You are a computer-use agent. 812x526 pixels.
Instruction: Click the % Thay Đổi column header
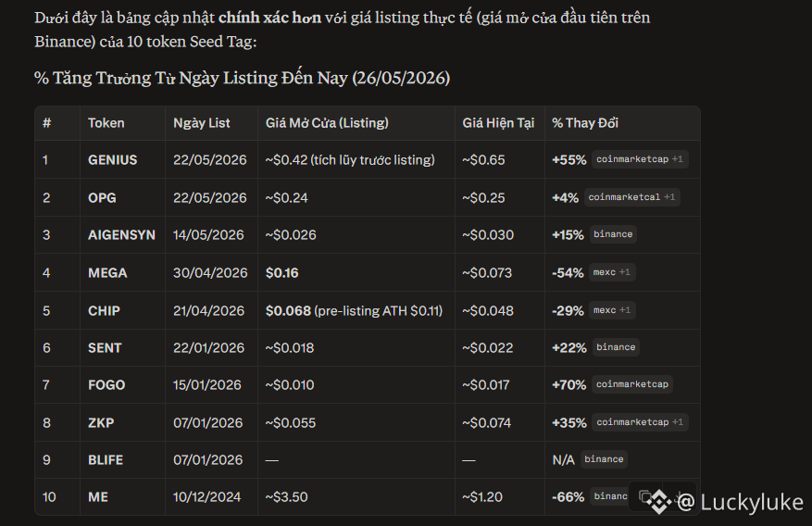(585, 123)
